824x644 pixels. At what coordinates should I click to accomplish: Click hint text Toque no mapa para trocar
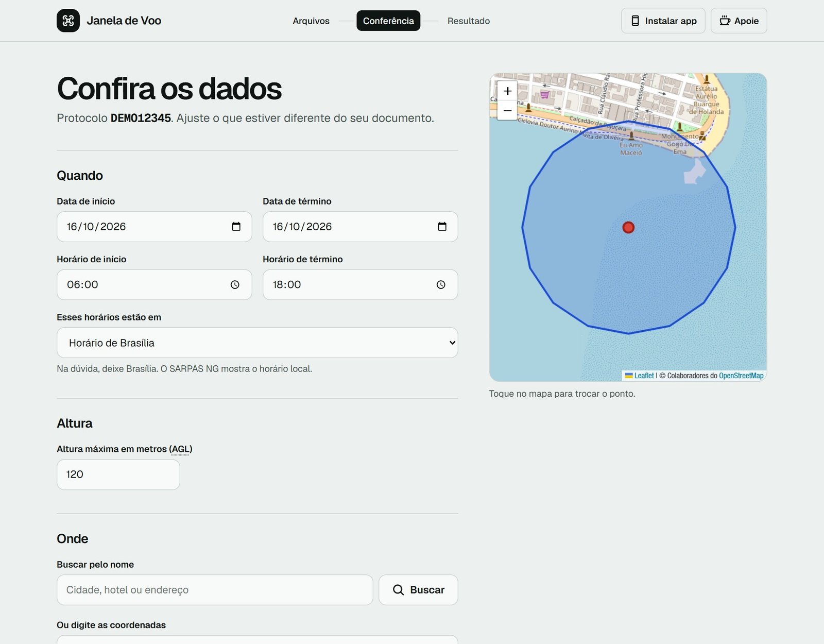[x=562, y=394]
